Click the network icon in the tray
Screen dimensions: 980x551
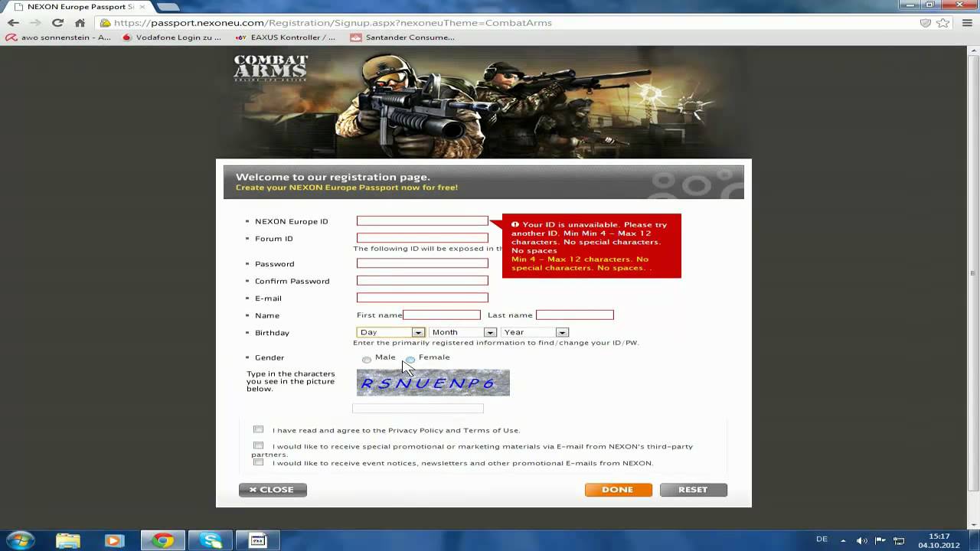900,540
